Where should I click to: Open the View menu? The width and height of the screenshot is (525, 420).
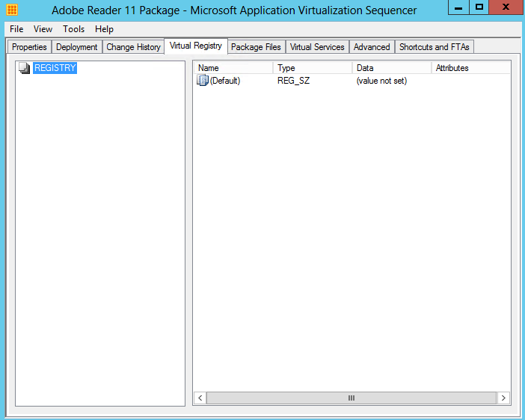(43, 29)
